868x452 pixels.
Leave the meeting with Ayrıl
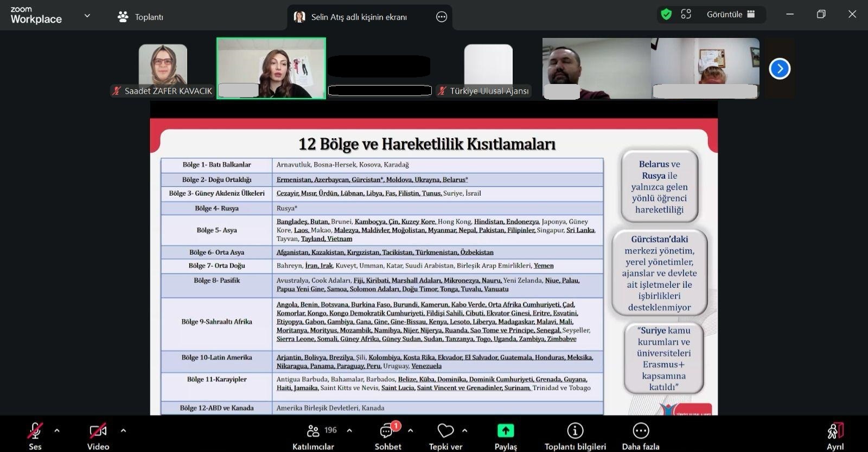[835, 431]
